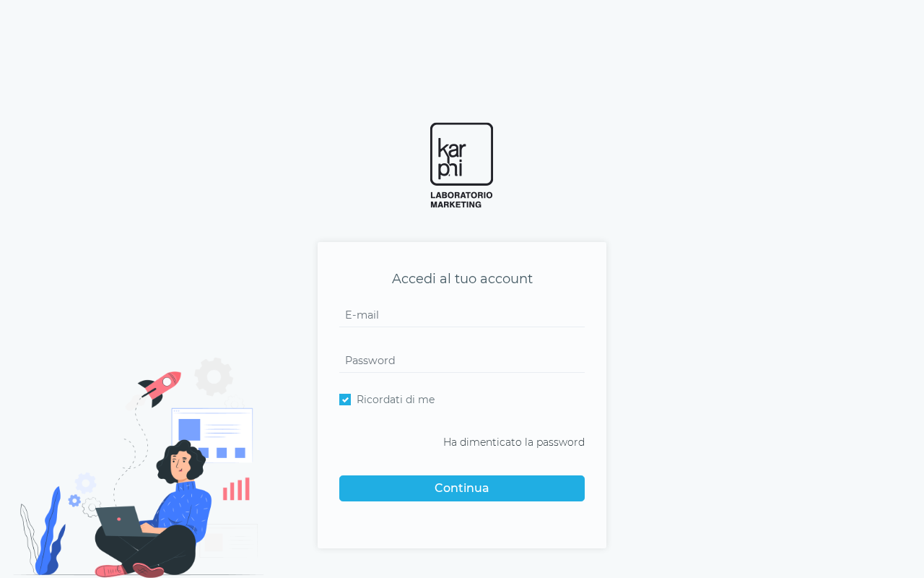924x578 pixels.
Task: Uncheck the Ricordati di me checkbox
Action: (x=345, y=400)
